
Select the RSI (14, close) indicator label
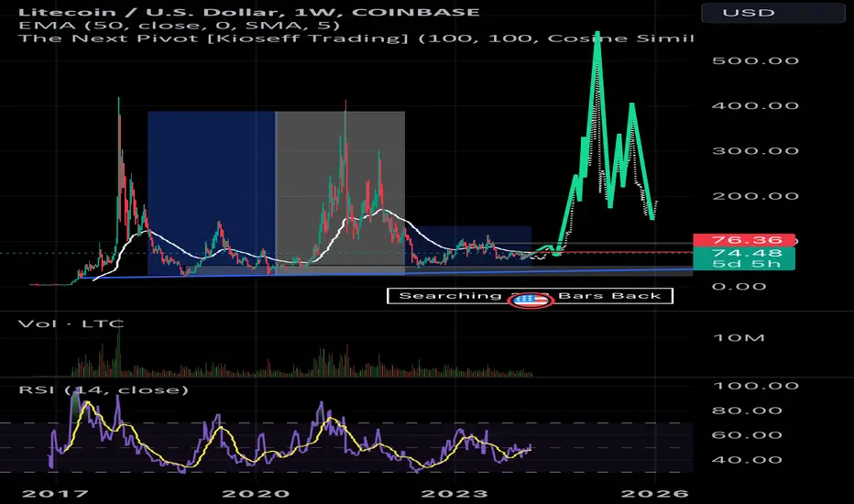[104, 390]
